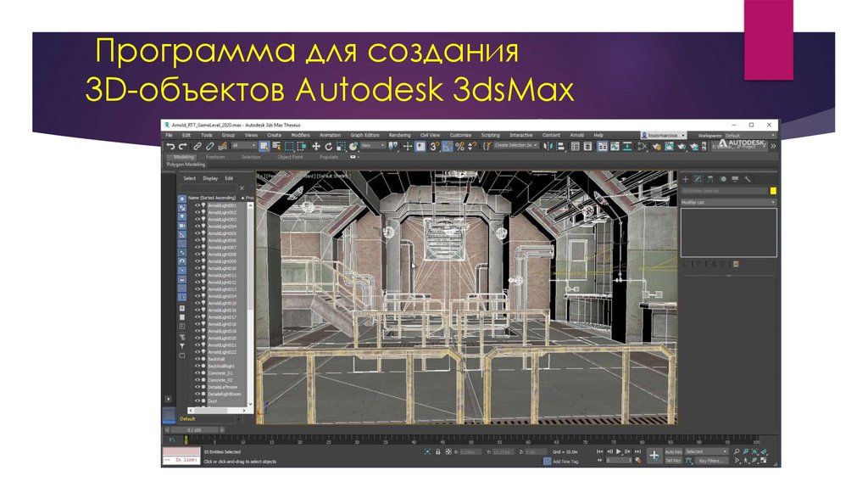Toggle the selection lock padlock icon

(x=438, y=452)
